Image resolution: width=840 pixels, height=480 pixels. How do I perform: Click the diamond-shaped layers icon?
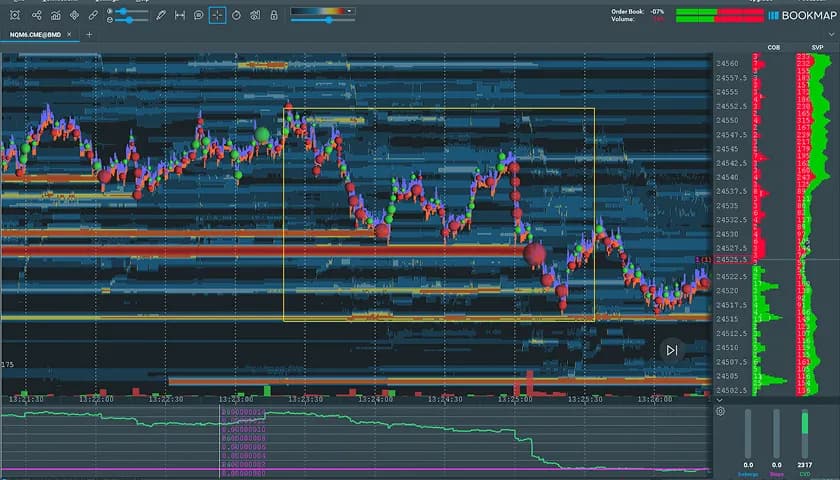(74, 16)
